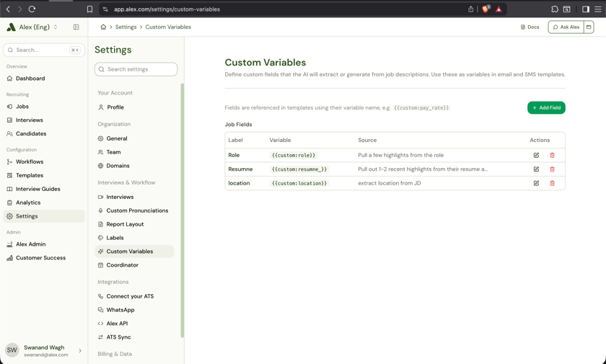Go back in browser history
The image size is (606, 364).
click(x=8, y=9)
